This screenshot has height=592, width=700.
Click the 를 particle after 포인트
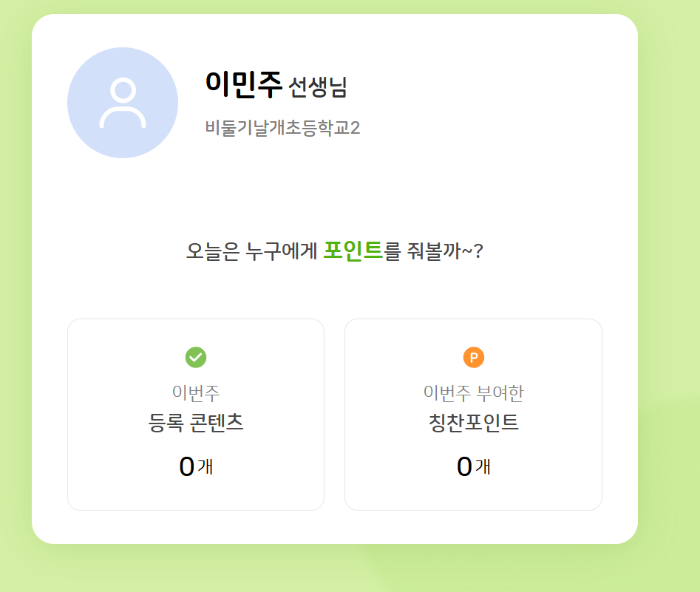pyautogui.click(x=393, y=251)
